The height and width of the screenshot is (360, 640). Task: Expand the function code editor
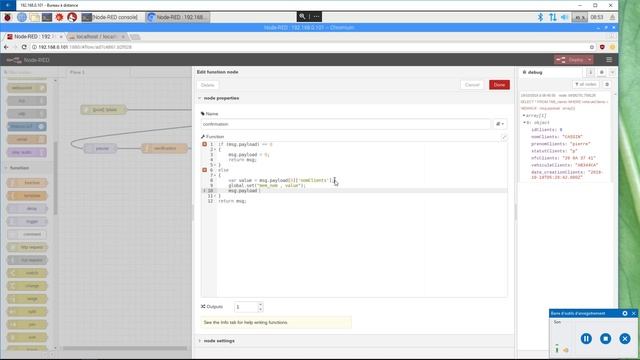click(504, 137)
